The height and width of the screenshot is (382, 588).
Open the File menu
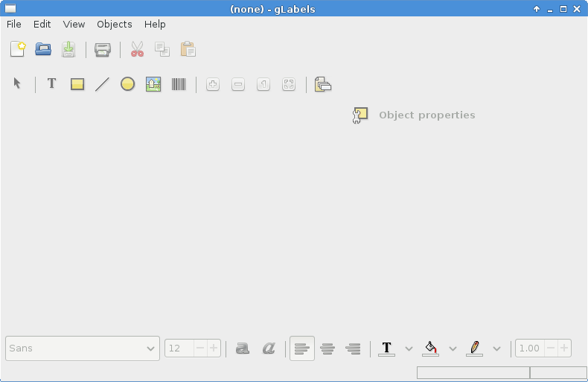coord(14,25)
